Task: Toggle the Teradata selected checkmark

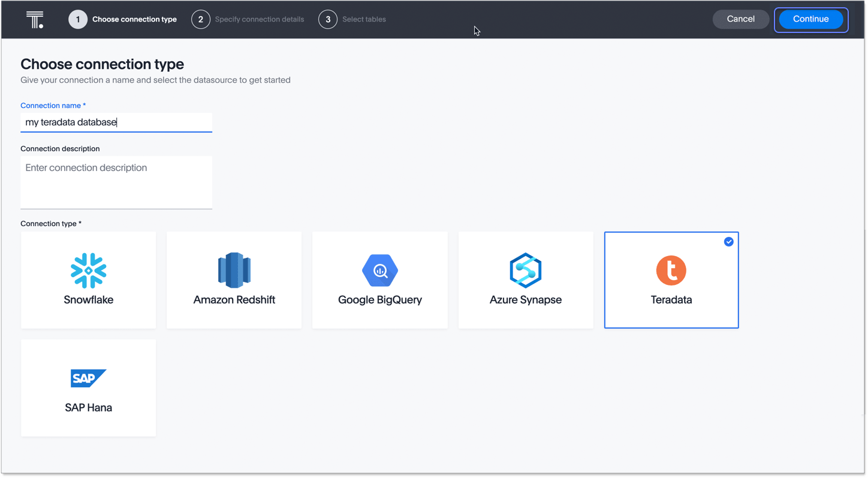Action: click(x=729, y=242)
